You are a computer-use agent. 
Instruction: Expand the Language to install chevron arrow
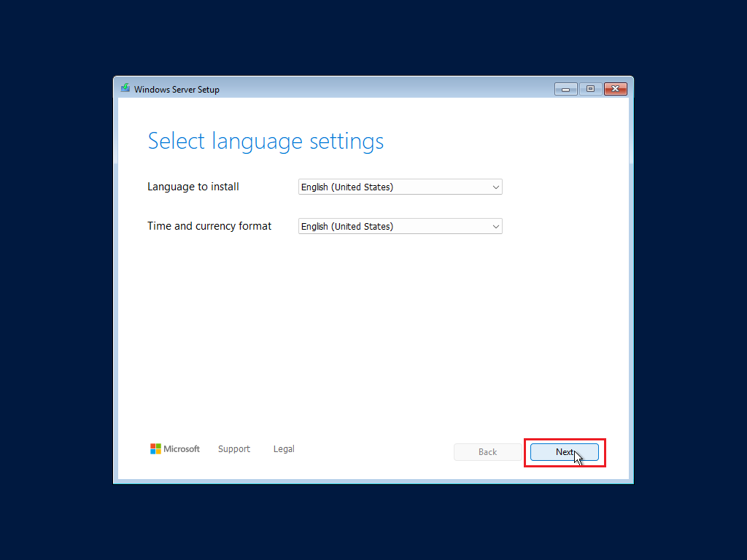click(496, 187)
